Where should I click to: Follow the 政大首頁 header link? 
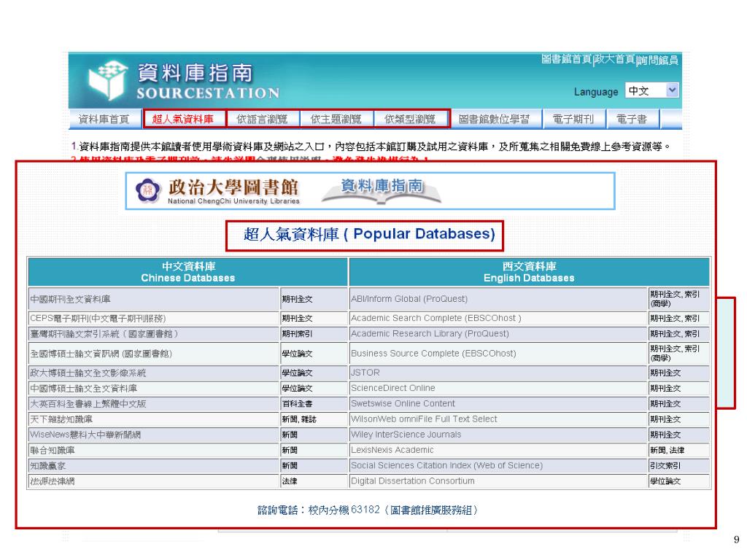tap(614, 59)
